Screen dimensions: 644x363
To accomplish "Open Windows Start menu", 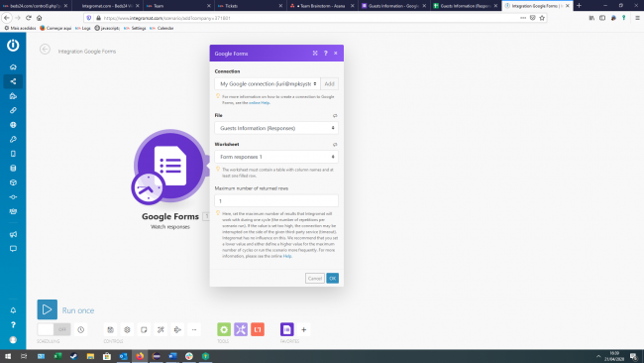I will click(x=8, y=356).
